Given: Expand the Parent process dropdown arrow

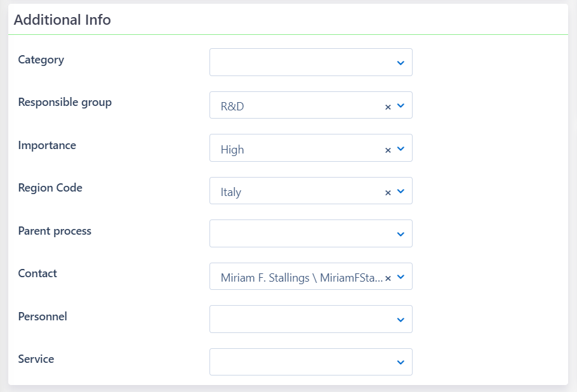Looking at the screenshot, I should [401, 234].
